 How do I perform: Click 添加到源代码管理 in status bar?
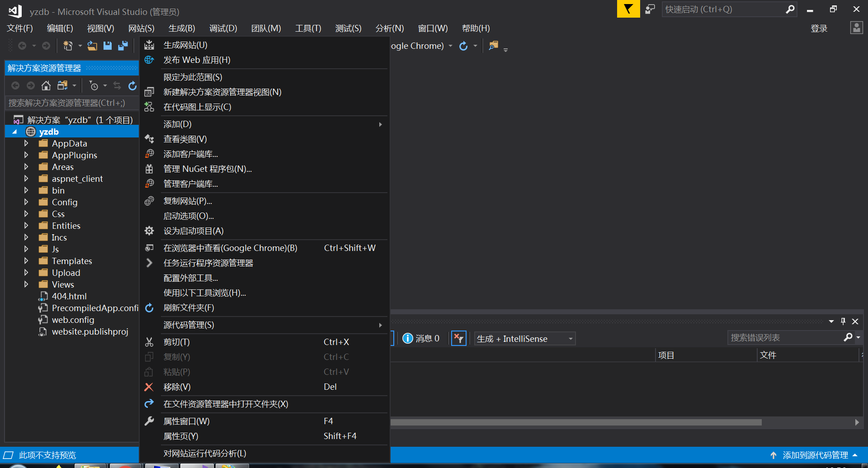pyautogui.click(x=815, y=455)
